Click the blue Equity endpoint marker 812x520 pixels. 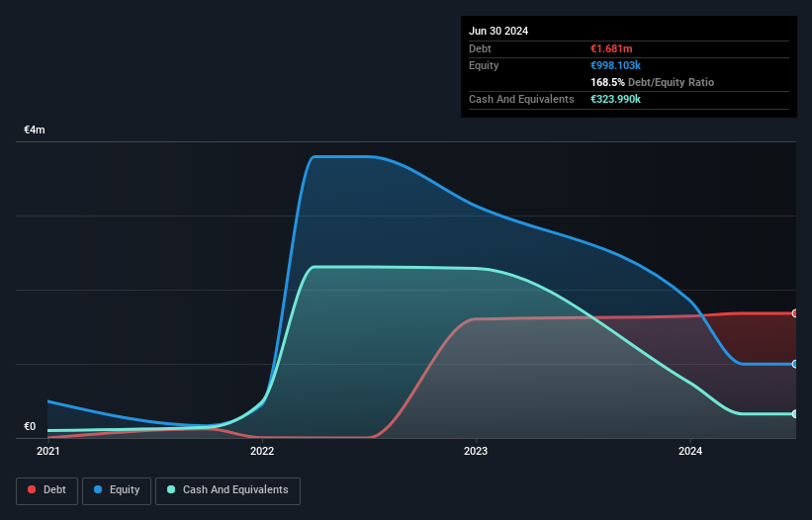pos(795,364)
